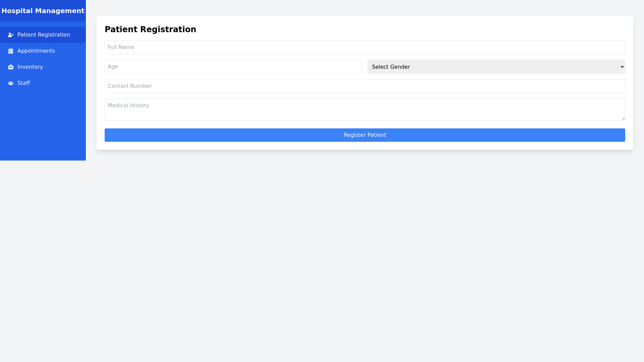Navigate to the Staff section
Screen dimensions: 644x362
tap(23, 83)
